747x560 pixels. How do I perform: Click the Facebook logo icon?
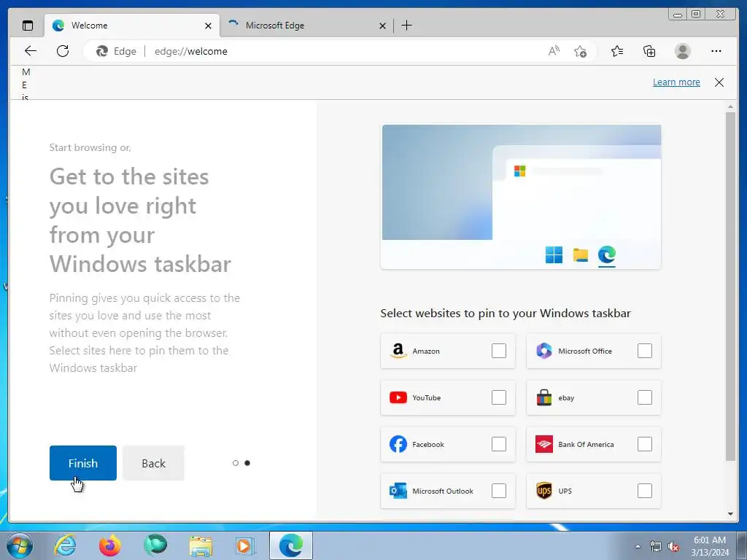point(398,444)
